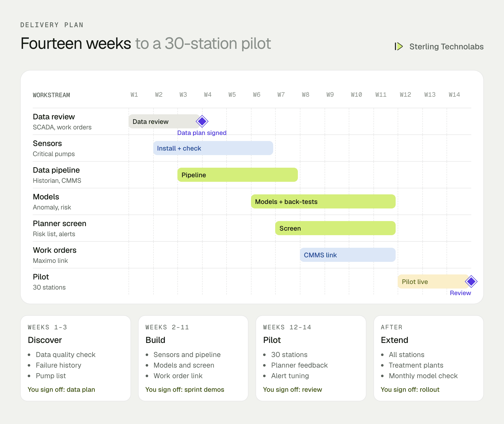Select the CMMS link bar
504x424 pixels.
click(348, 255)
